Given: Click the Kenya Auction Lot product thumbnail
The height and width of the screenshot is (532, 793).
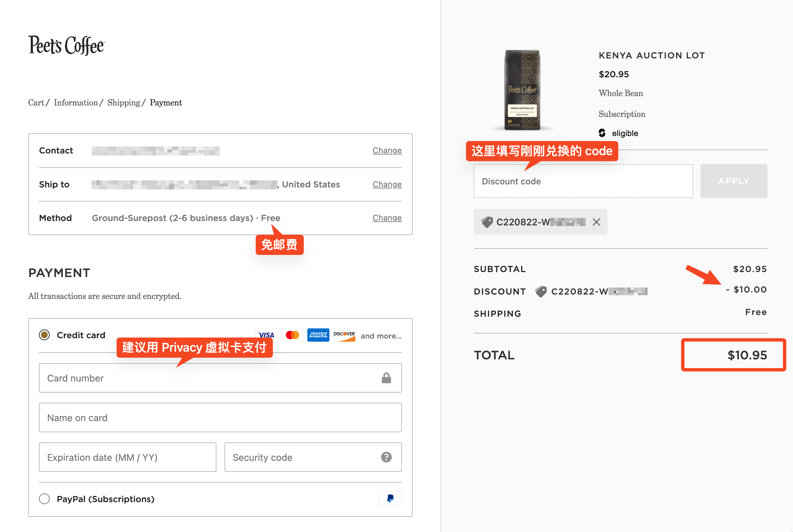Looking at the screenshot, I should click(522, 90).
